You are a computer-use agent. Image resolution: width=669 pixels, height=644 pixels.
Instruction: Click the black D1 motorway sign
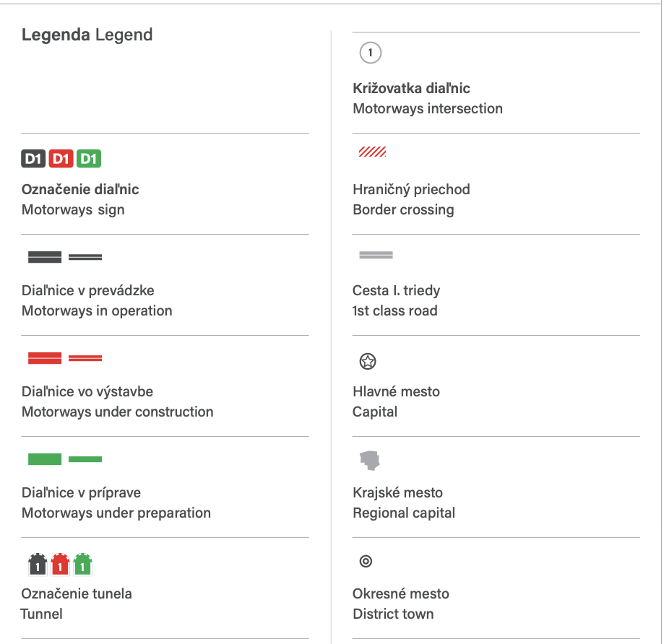(x=34, y=159)
